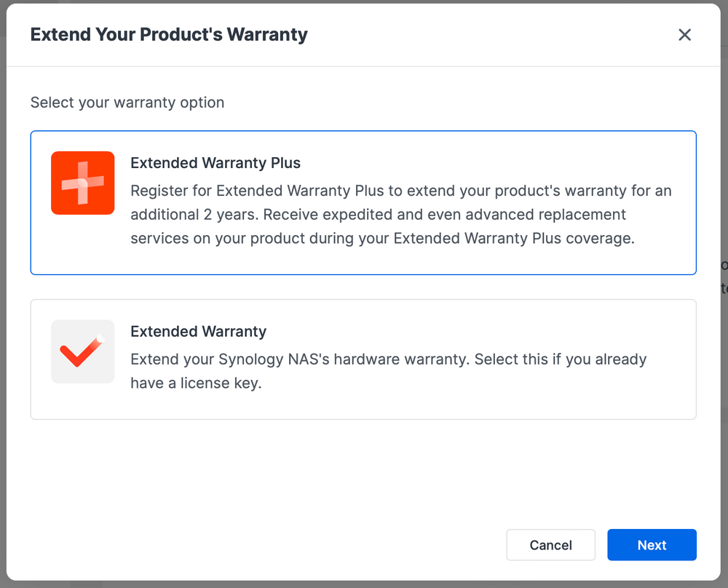728x588 pixels.
Task: Click the Cancel button
Action: pos(550,544)
